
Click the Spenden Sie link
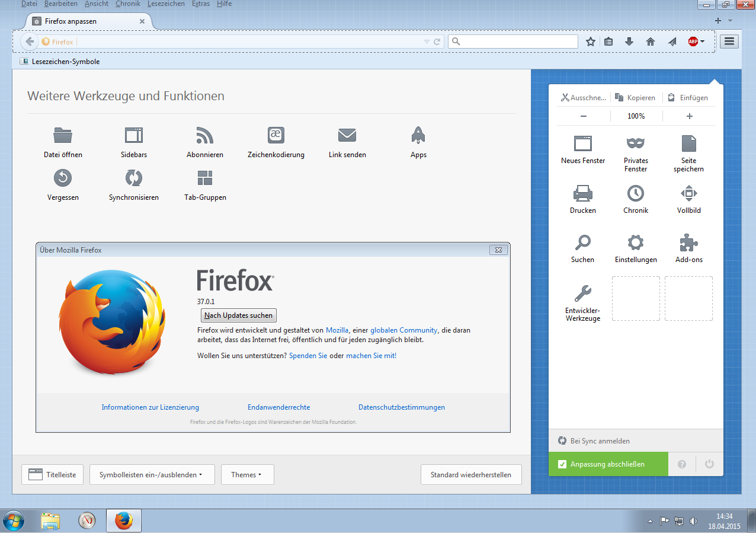(x=308, y=356)
